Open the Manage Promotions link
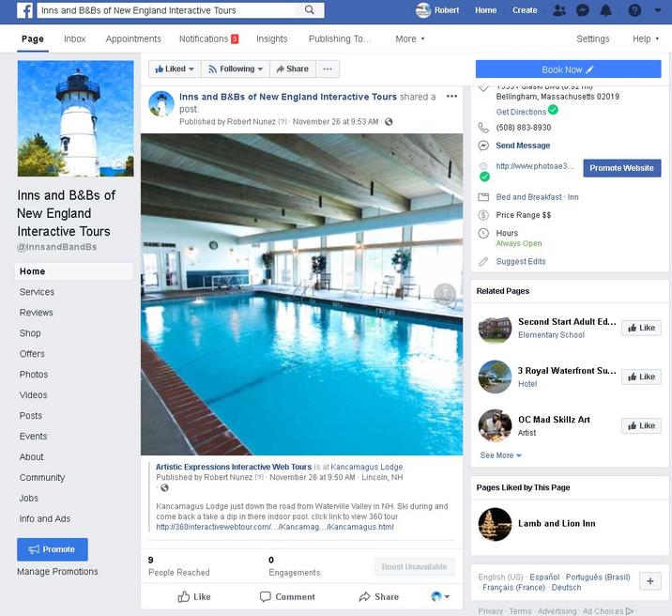Screen dimensions: 672x616 (57, 572)
